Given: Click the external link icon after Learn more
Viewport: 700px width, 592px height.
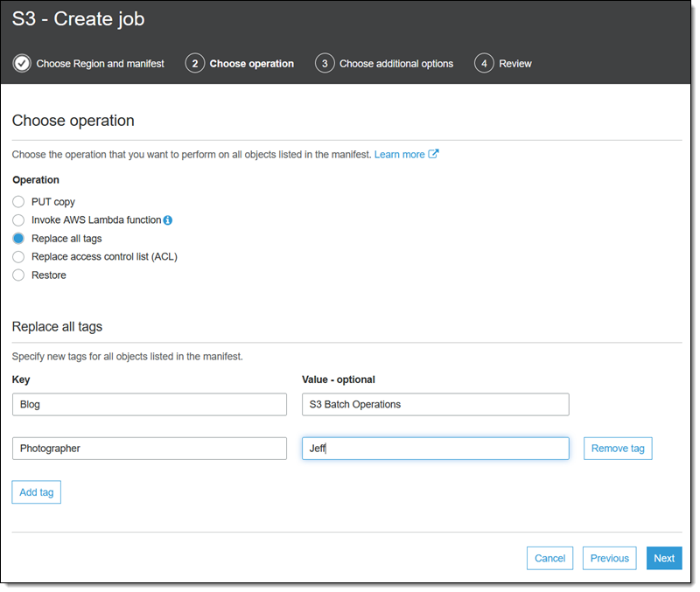Looking at the screenshot, I should pyautogui.click(x=434, y=155).
